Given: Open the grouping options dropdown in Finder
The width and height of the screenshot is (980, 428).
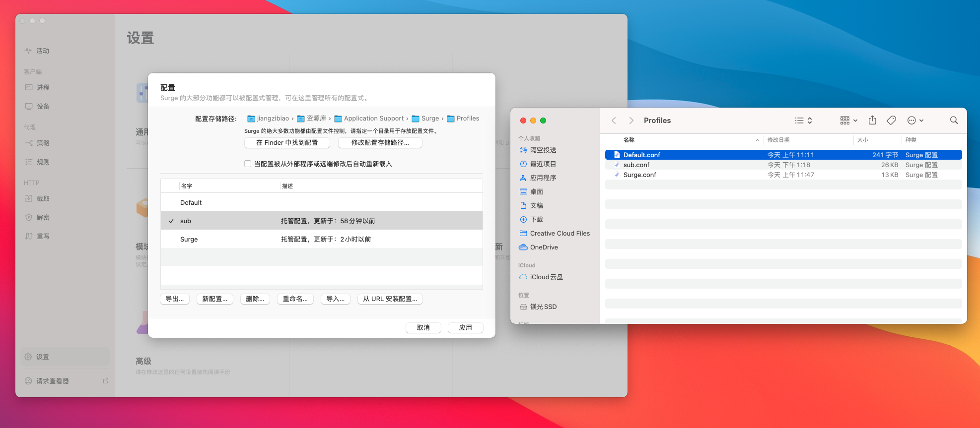Looking at the screenshot, I should pos(848,121).
